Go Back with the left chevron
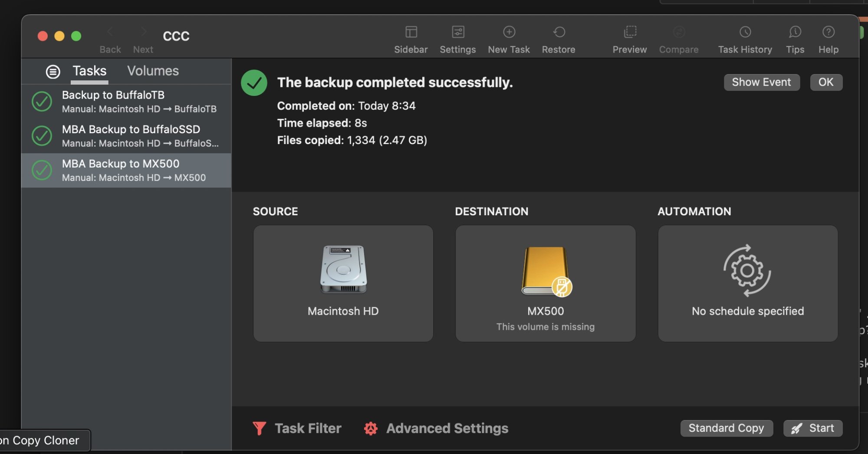The width and height of the screenshot is (868, 454). pos(110,32)
